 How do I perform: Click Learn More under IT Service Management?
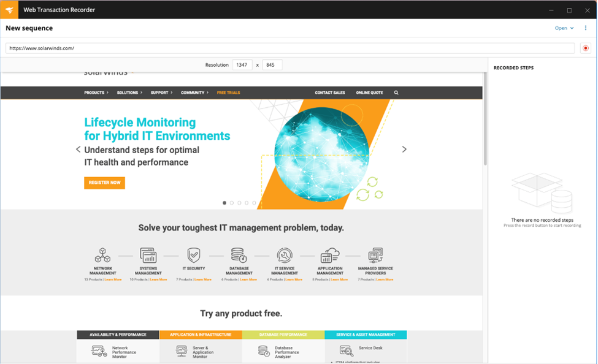coord(294,279)
